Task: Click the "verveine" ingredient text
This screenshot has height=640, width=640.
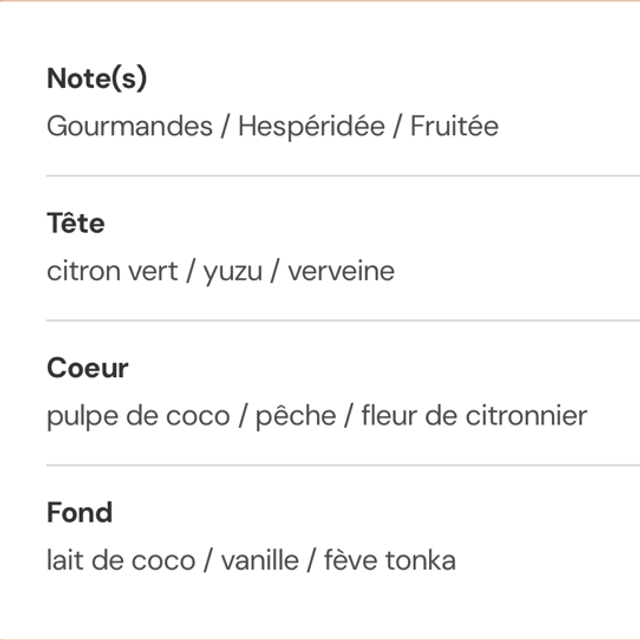Action: [341, 271]
